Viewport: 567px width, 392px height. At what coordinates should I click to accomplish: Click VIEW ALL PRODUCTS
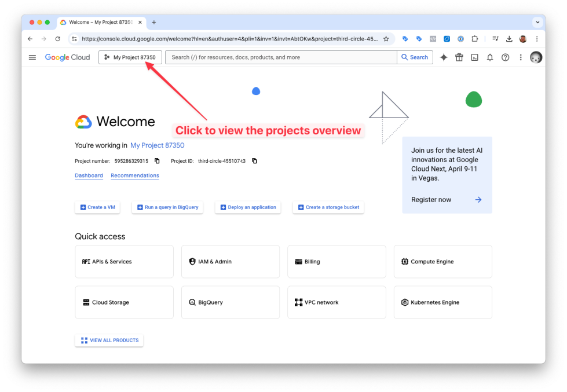pos(109,340)
